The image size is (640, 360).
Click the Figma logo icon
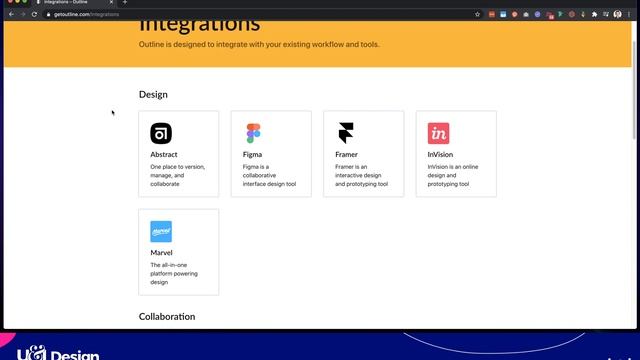(x=253, y=133)
